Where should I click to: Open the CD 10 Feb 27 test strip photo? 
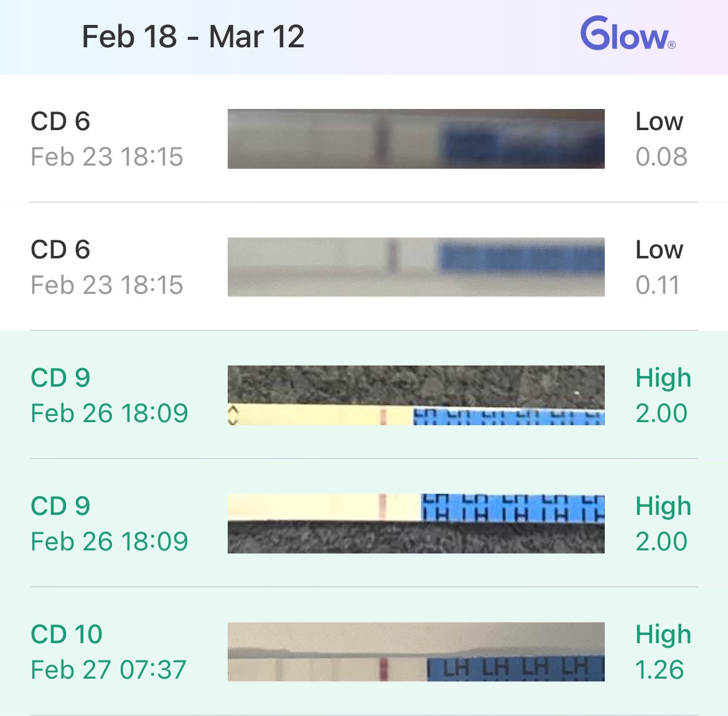[416, 651]
